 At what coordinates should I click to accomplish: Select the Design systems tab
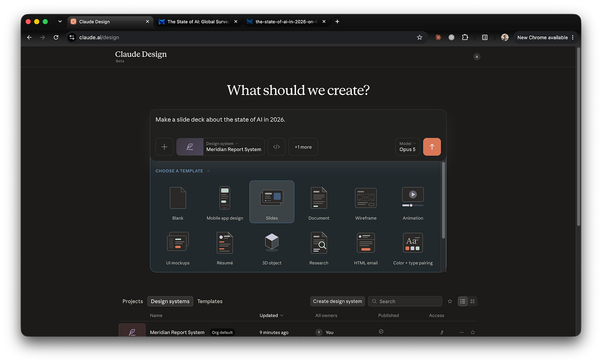pyautogui.click(x=170, y=301)
